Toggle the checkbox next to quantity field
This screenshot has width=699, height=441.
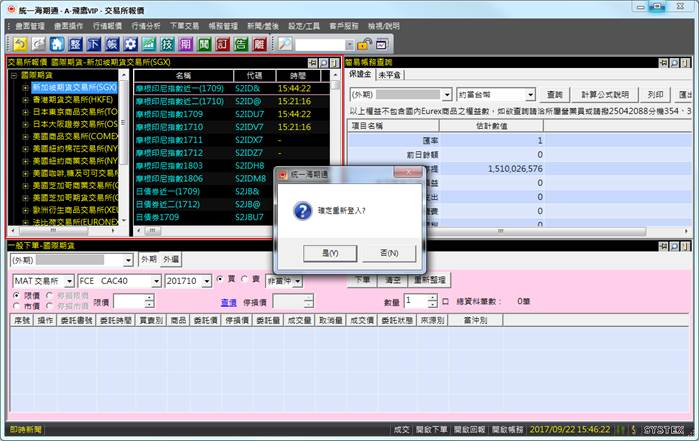[x=445, y=301]
